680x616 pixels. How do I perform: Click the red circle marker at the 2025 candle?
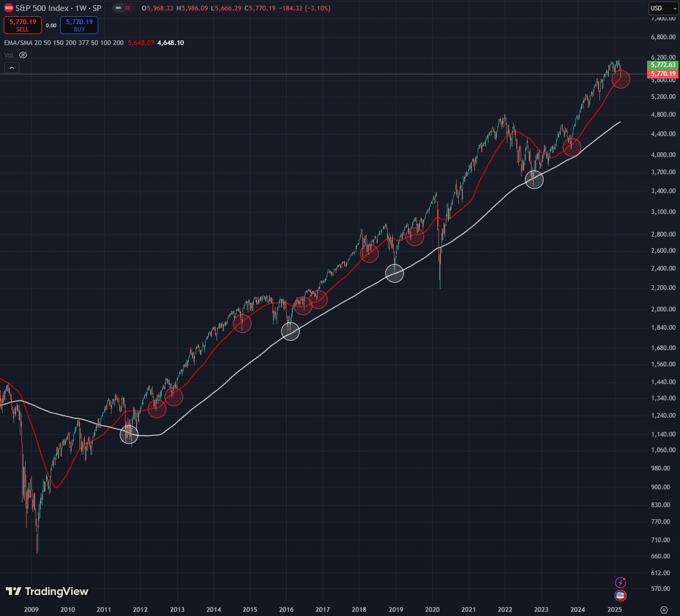click(620, 80)
